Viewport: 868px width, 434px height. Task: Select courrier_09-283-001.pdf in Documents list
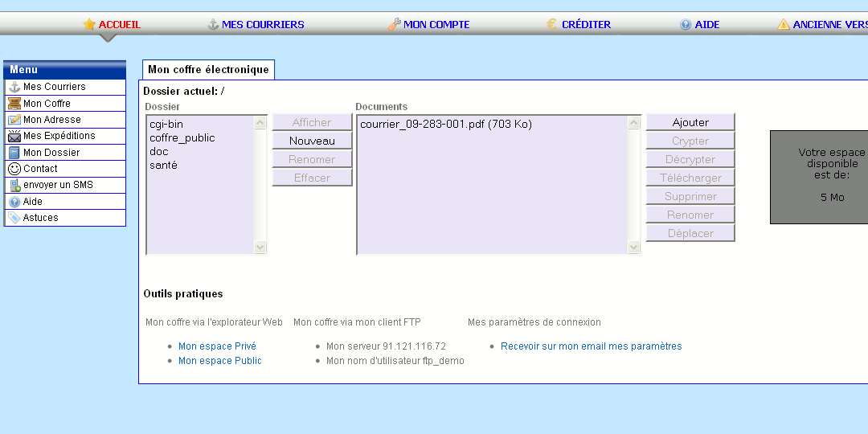(445, 125)
